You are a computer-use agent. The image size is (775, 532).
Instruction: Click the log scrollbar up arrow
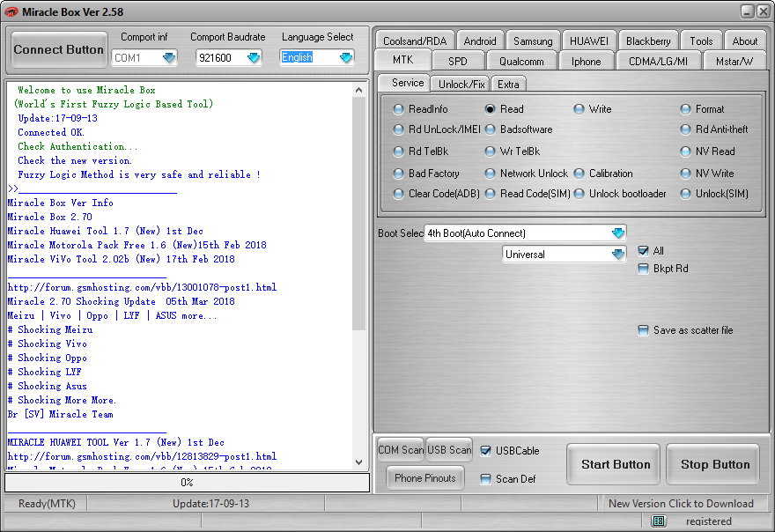[358, 90]
